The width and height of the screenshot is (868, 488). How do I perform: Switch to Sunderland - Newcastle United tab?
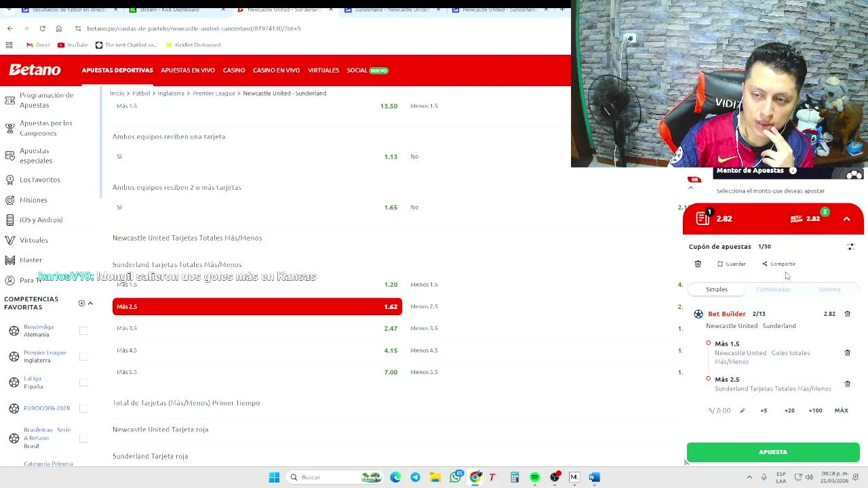tap(391, 9)
